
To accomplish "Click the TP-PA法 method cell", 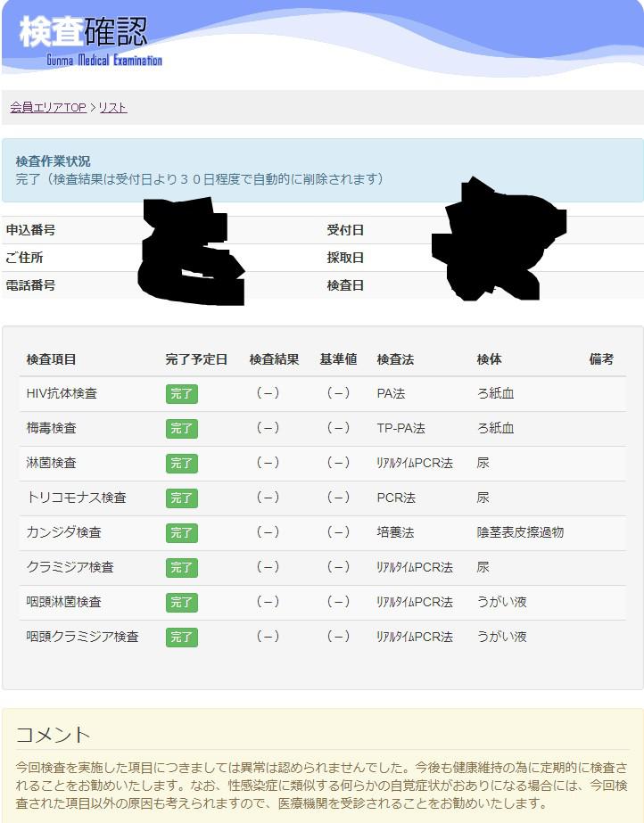I will tap(401, 428).
